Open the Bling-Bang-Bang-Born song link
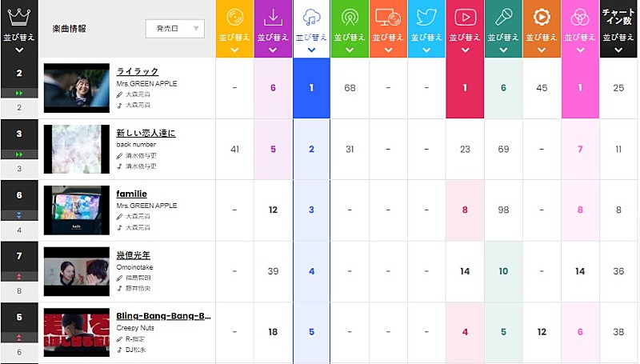 coord(164,315)
